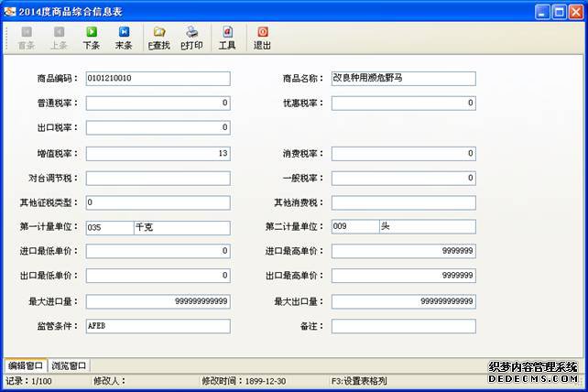Click the 出口最高单价 field

403,277
